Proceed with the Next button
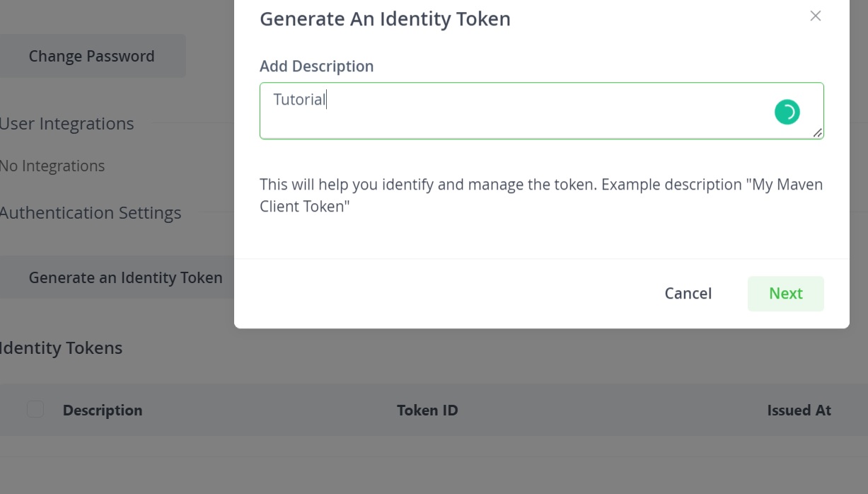Viewport: 868px width, 494px height. (785, 294)
